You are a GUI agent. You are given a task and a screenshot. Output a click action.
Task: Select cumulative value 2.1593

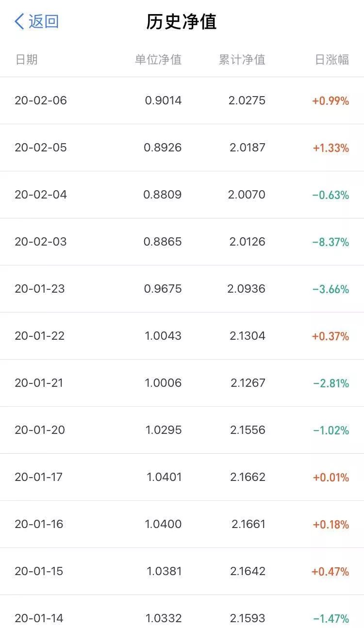[x=248, y=618]
